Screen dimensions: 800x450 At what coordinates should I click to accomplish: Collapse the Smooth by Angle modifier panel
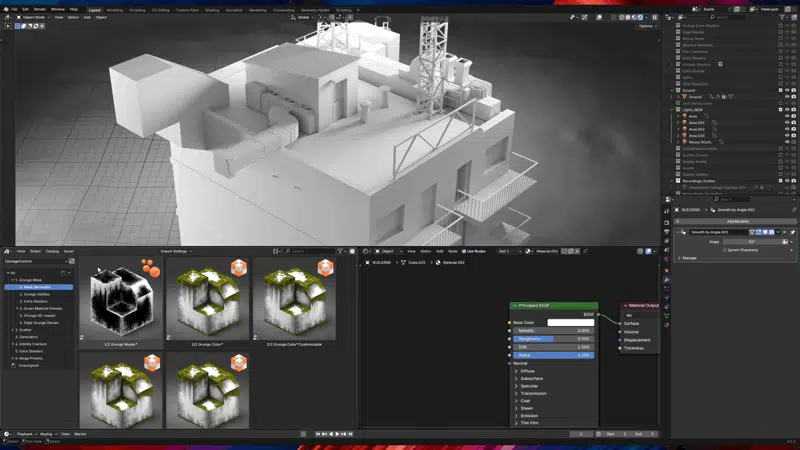tap(678, 232)
